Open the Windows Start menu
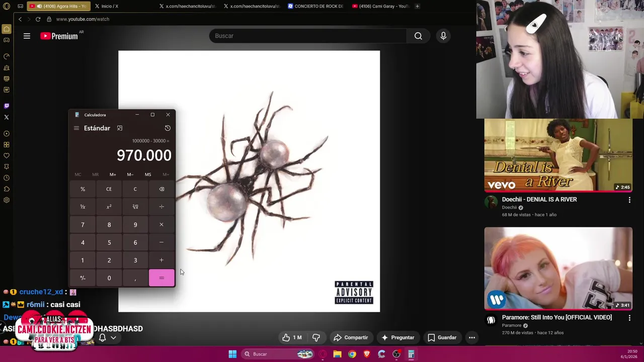 click(232, 354)
